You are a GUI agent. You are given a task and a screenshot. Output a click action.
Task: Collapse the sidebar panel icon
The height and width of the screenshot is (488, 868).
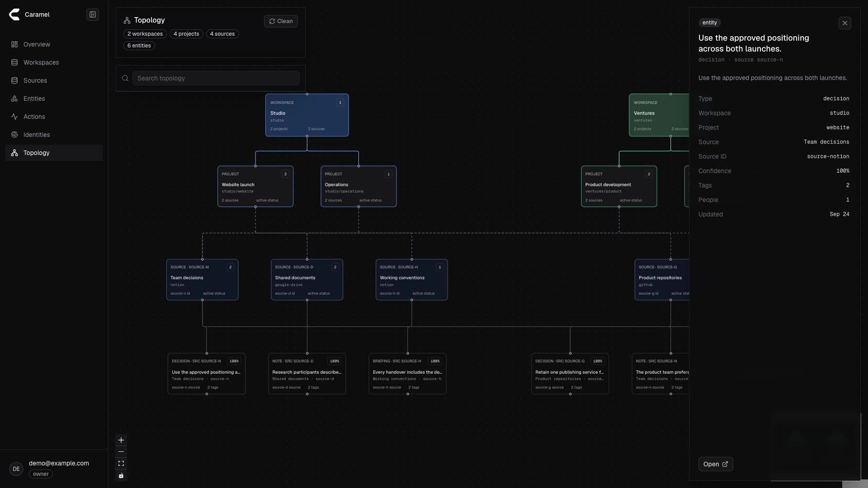pyautogui.click(x=93, y=14)
